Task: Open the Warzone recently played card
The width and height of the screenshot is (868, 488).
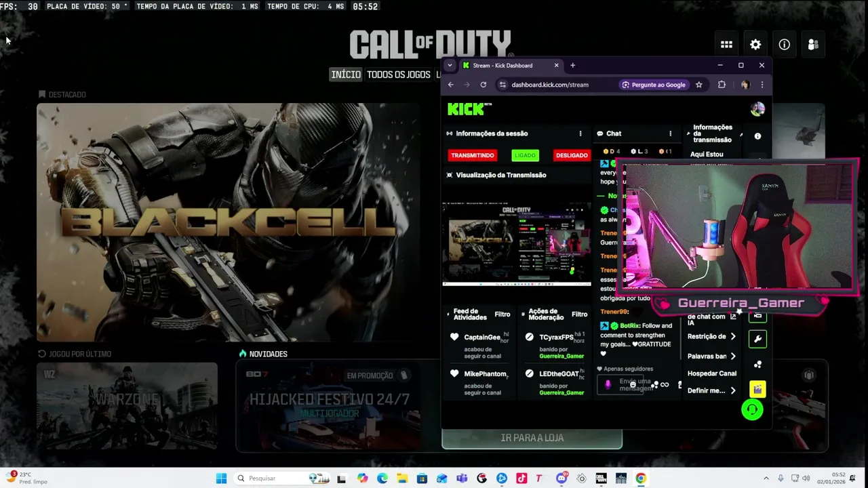Action: click(x=127, y=405)
